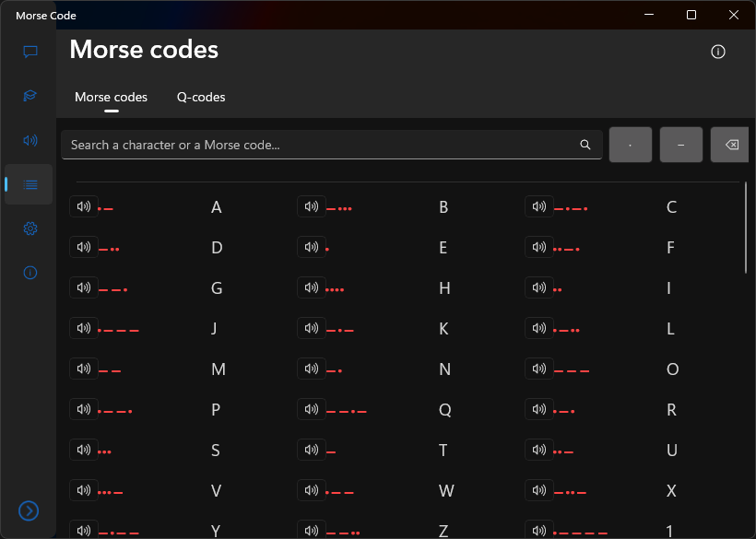Open the sound speaker sidebar icon
756x539 pixels.
[30, 140]
